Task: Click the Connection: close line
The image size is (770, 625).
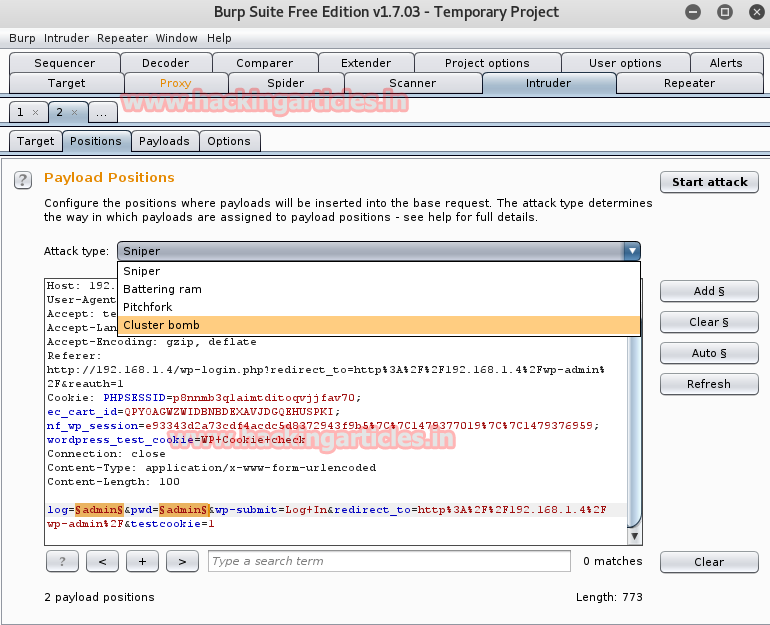Action: pos(107,454)
